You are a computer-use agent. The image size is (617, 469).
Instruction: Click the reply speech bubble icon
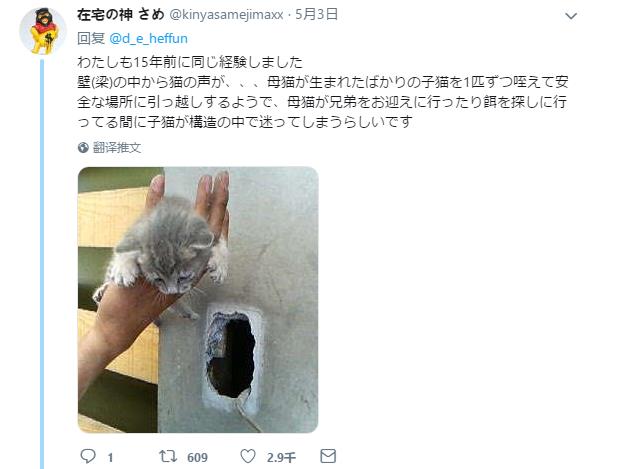(x=88, y=456)
